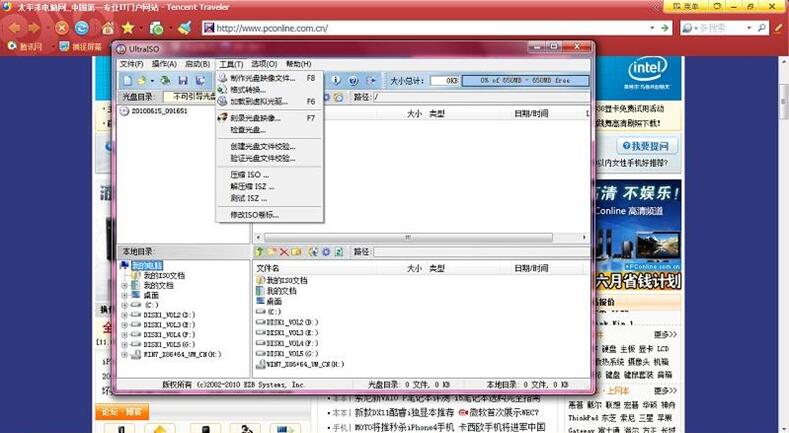
Task: Expand the WIN7_X86+64 (H:) tree node
Action: tap(124, 355)
